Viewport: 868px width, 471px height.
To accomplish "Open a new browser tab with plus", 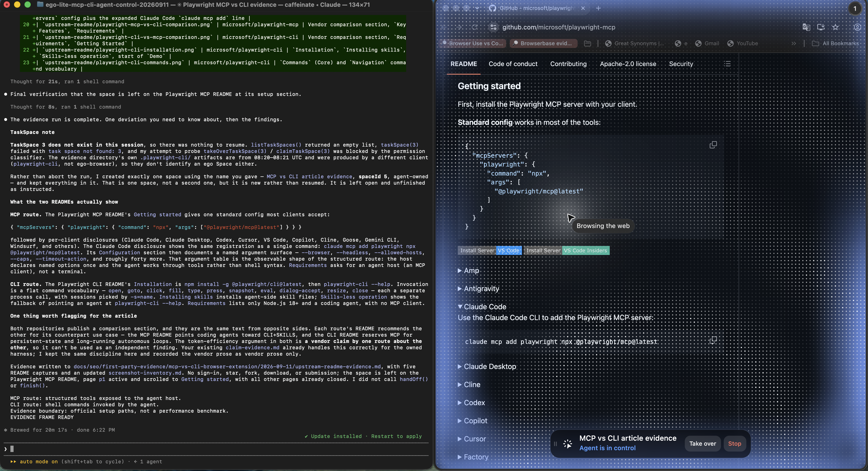I will tap(598, 8).
